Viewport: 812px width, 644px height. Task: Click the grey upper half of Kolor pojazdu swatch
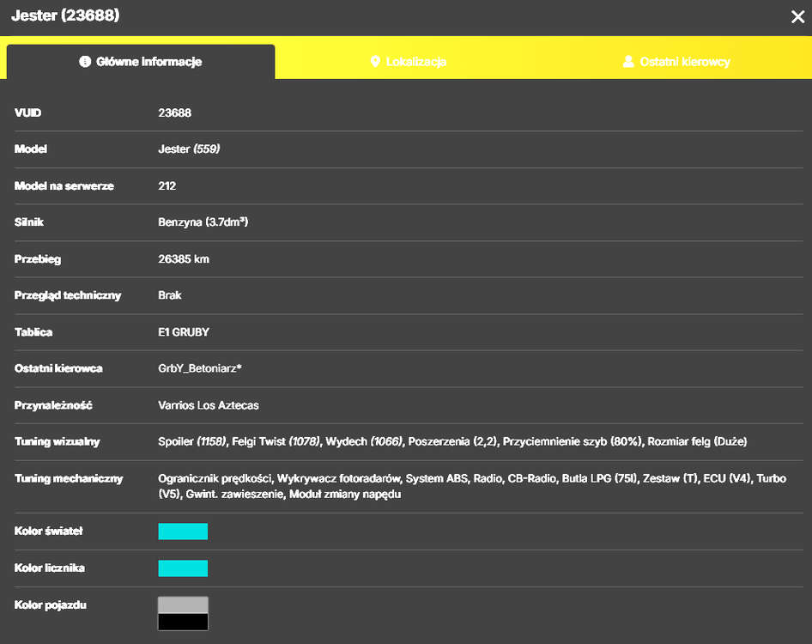(x=183, y=605)
